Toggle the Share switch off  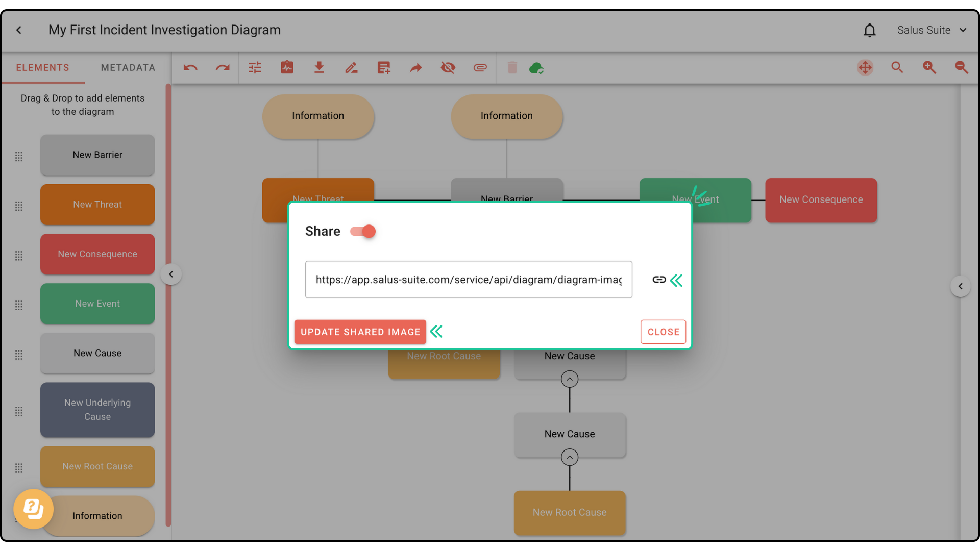[x=363, y=232]
